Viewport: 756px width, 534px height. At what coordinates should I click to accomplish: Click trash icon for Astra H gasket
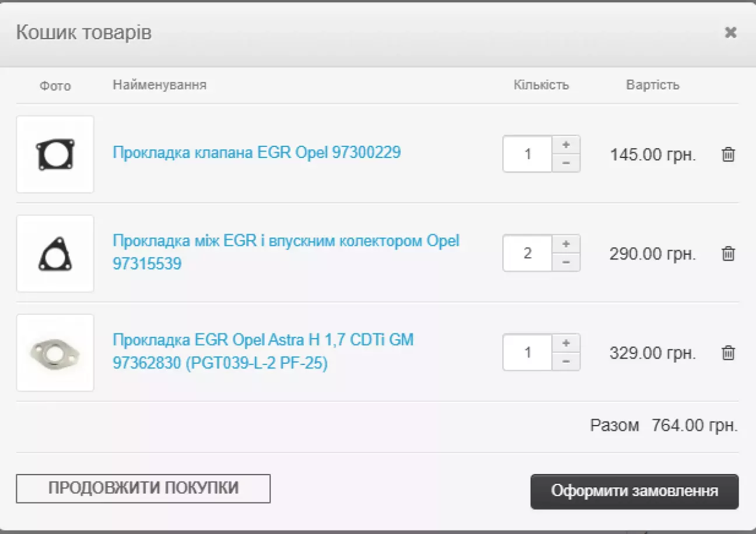coord(728,353)
